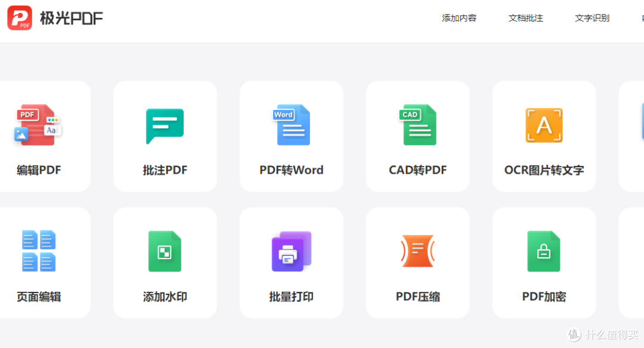The image size is (644, 348).
Task: Launch the PDF转Word document icon
Action: pyautogui.click(x=291, y=125)
